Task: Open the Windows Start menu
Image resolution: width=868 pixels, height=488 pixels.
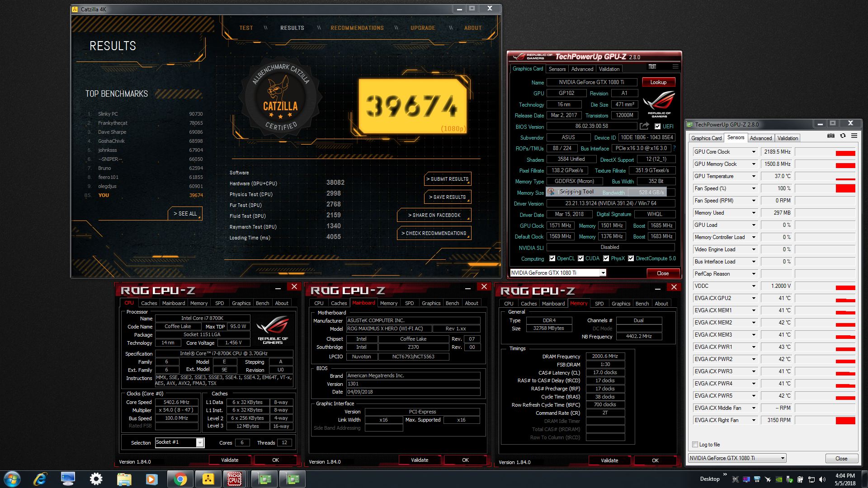Action: pos(12,479)
